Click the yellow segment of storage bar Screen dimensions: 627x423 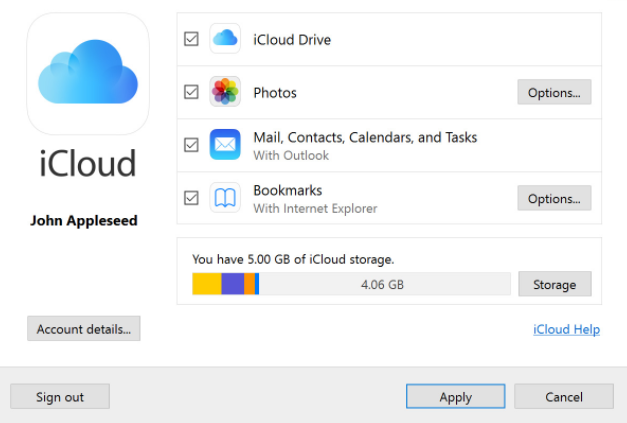[206, 284]
